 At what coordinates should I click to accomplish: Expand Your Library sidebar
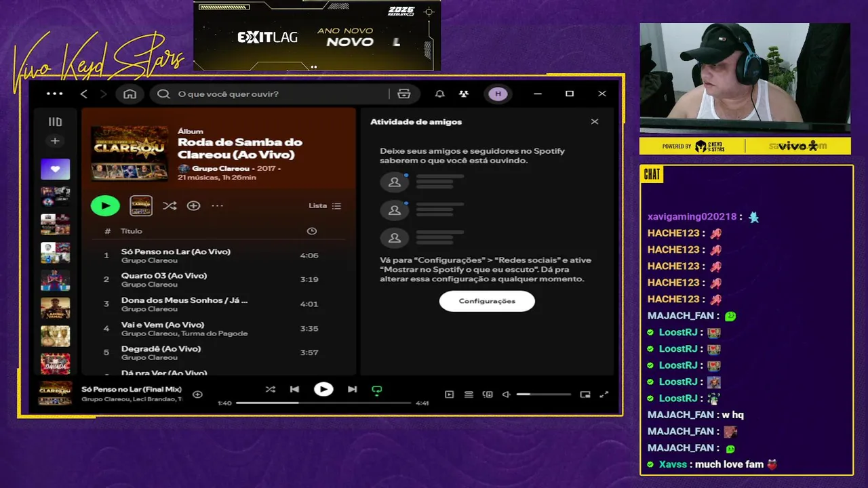pos(55,122)
